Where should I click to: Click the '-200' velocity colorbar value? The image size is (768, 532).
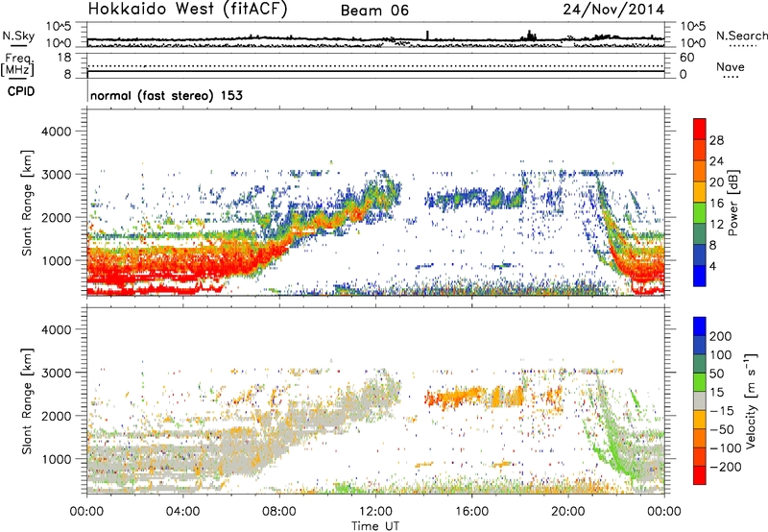point(725,467)
